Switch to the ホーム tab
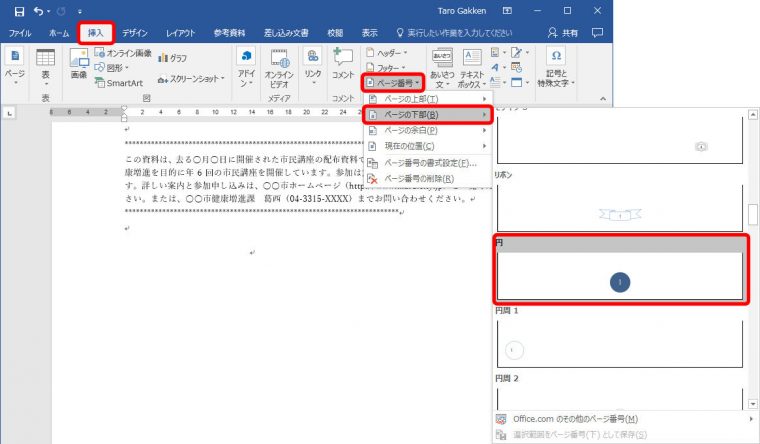The width and height of the screenshot is (760, 444). (59, 33)
